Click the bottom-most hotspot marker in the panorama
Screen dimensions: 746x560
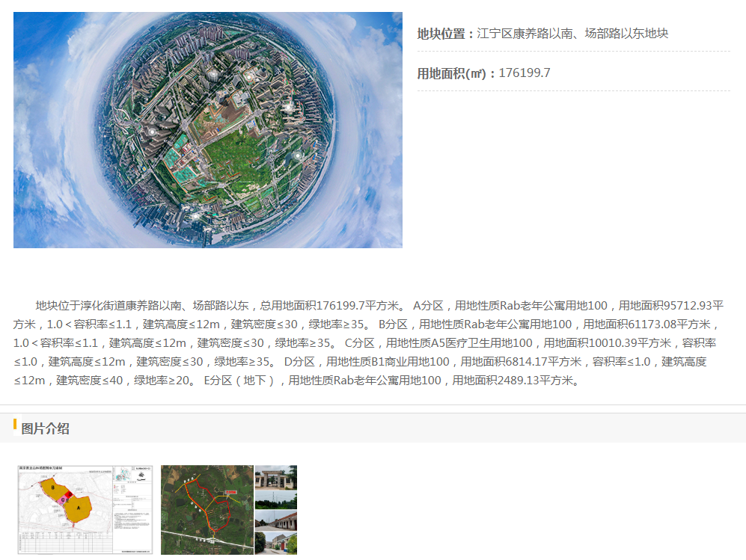[x=196, y=217]
